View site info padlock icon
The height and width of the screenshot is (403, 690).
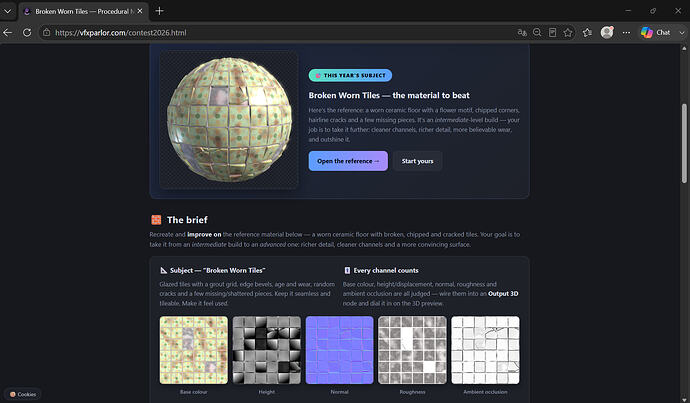(47, 33)
